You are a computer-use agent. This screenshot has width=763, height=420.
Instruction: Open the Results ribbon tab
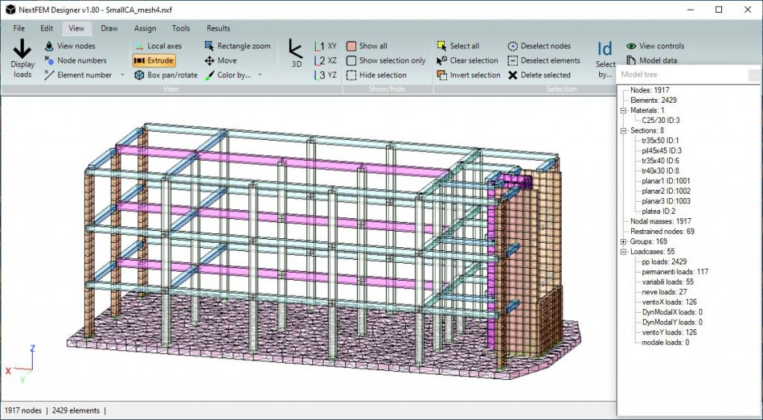tap(218, 28)
